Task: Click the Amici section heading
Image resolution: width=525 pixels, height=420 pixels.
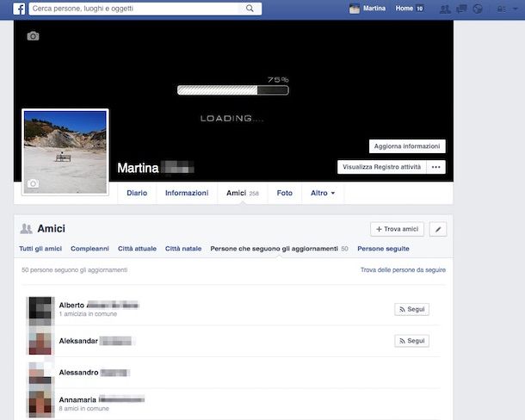Action: [52, 228]
